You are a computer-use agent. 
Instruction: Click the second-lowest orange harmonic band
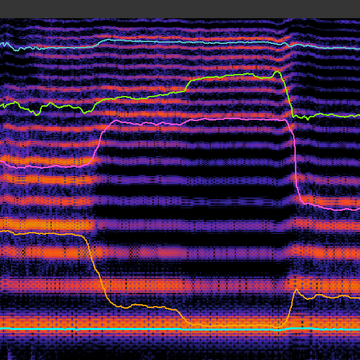180,285
